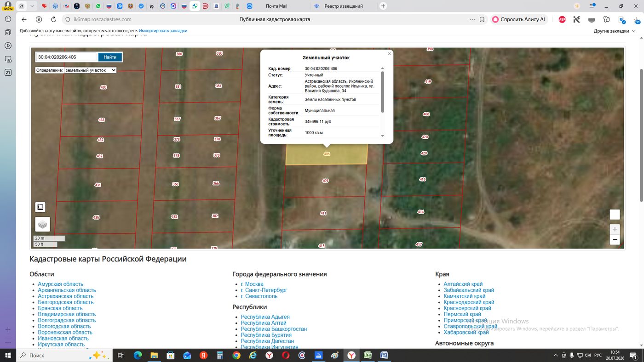The height and width of the screenshot is (362, 644).
Task: Open the г. Севастополь link
Action: click(259, 296)
